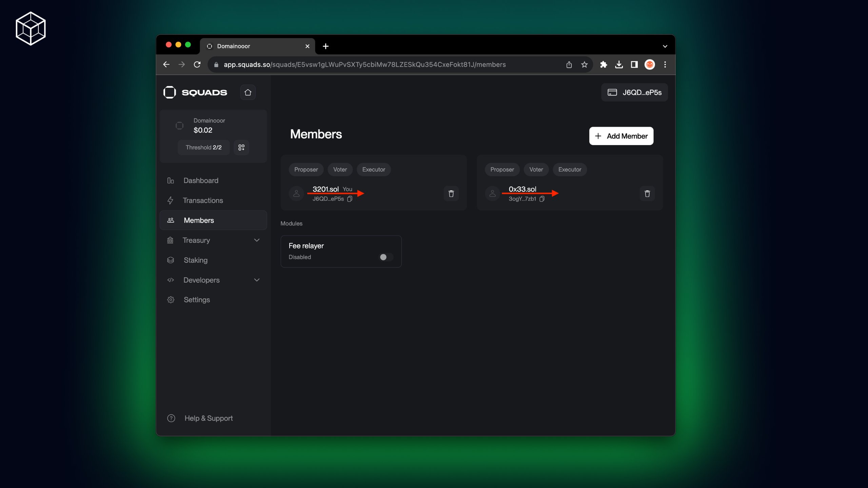Click the 3201.sol member name

click(325, 189)
